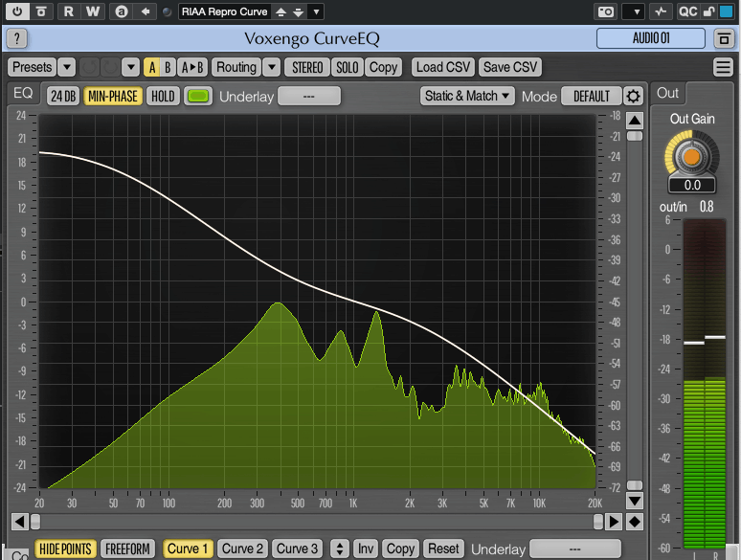Click vertical zoom up arrow
Image resolution: width=741 pixels, height=560 pixels.
[x=634, y=121]
